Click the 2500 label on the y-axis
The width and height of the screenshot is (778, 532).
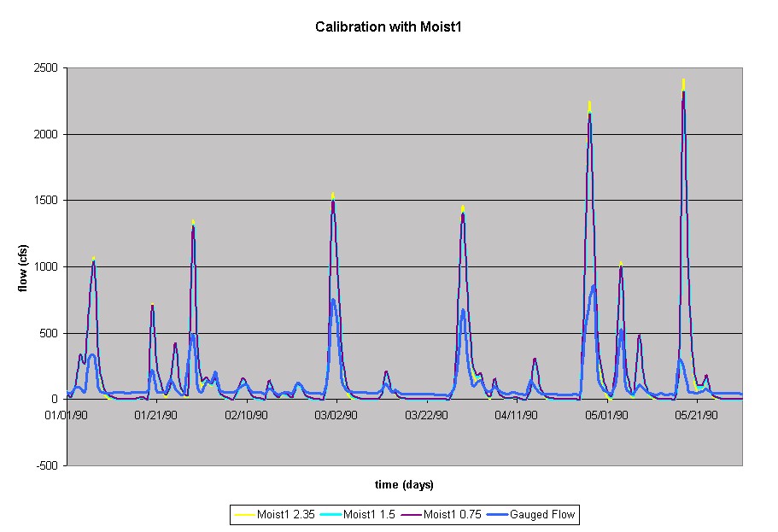47,68
